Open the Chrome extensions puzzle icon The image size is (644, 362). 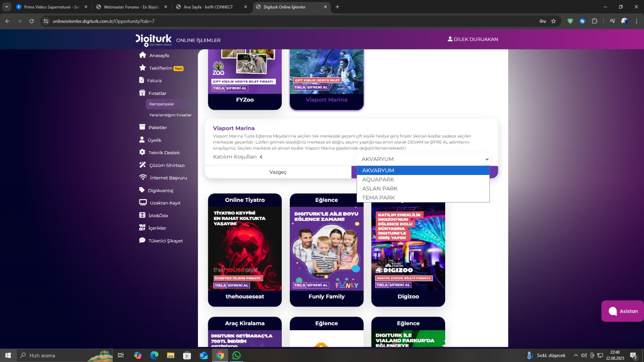click(x=594, y=21)
